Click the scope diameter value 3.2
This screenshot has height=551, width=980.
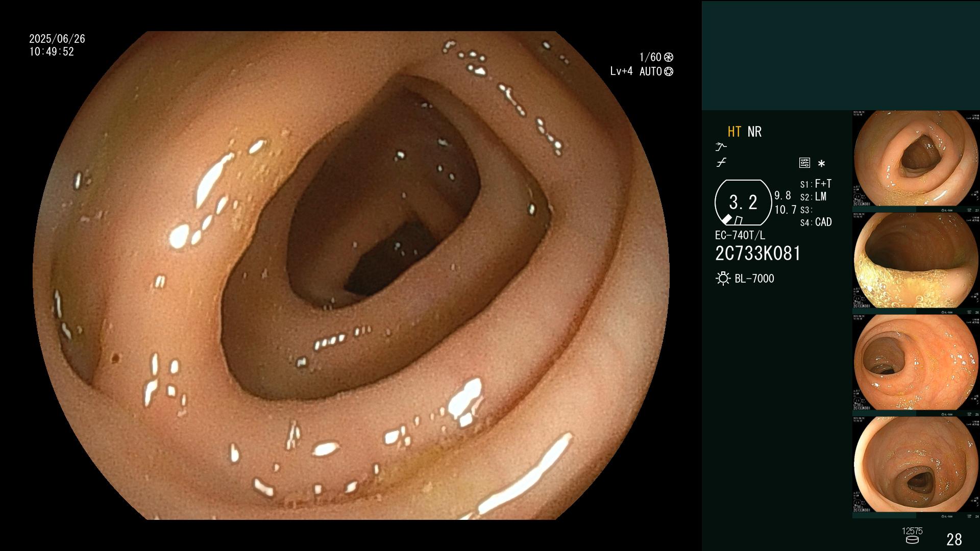pos(743,203)
